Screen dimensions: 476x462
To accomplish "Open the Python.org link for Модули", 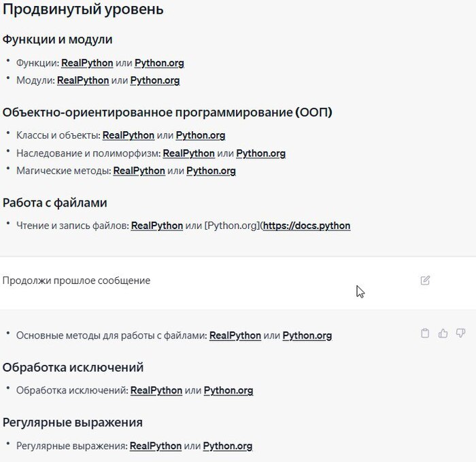I will pos(155,80).
